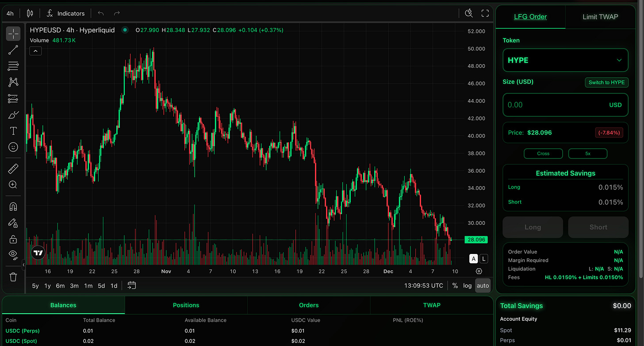Open the 5x leverage selector

coord(588,154)
